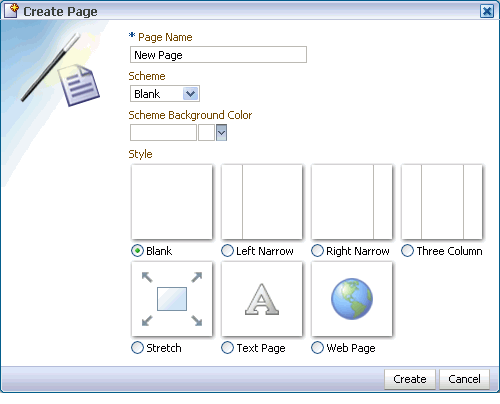
Task: Click the Create button
Action: click(410, 379)
